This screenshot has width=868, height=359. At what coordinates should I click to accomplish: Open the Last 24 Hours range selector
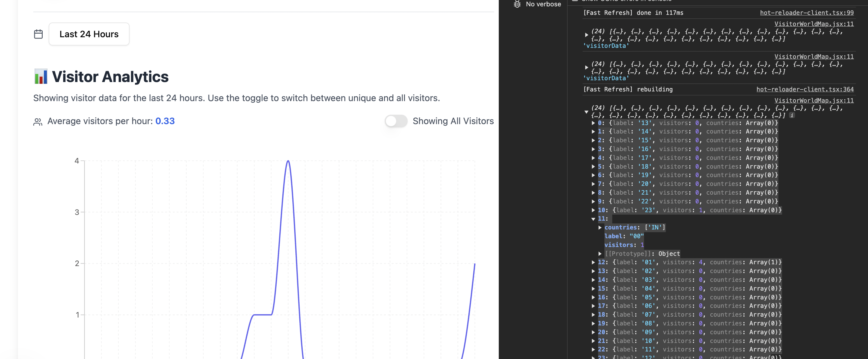tap(89, 34)
